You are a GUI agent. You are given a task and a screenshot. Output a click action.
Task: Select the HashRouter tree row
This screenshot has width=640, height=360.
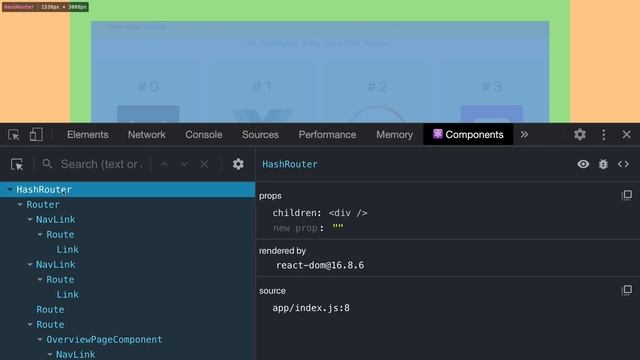(x=127, y=189)
